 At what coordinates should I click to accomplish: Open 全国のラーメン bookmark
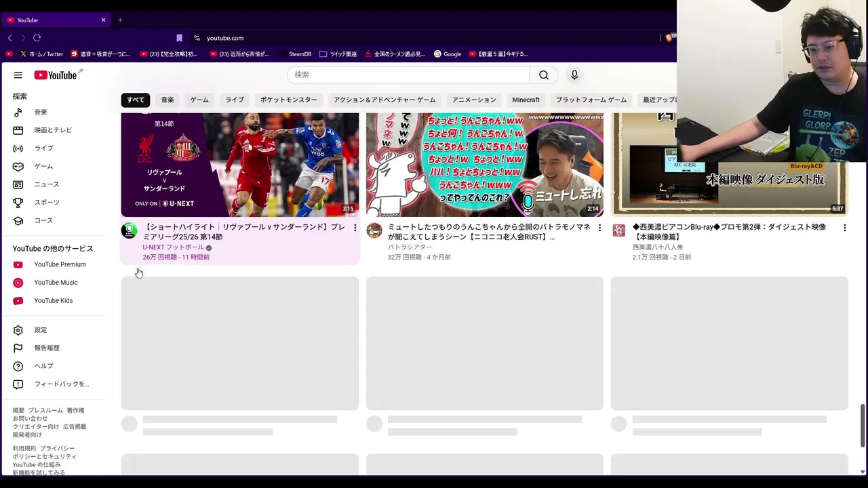[395, 54]
